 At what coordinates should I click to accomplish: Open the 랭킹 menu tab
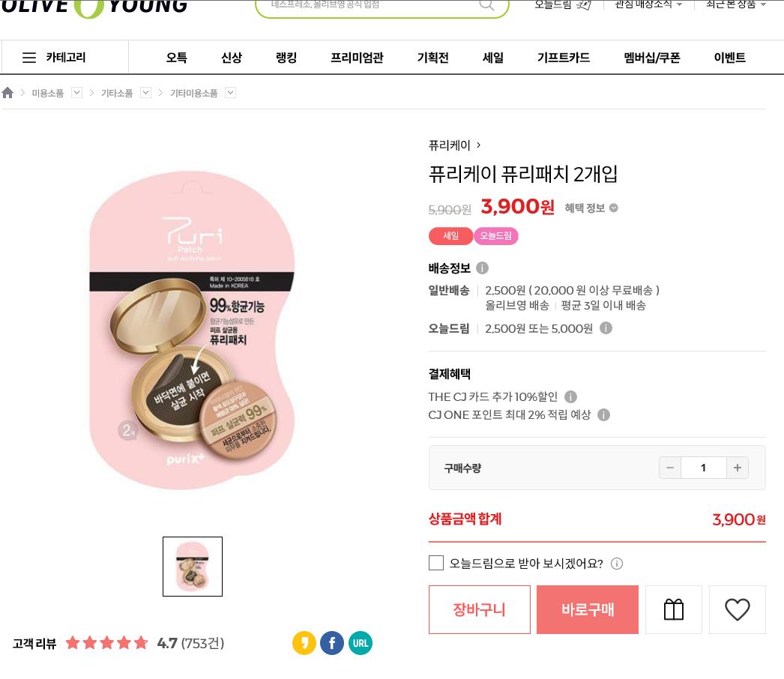coord(286,58)
